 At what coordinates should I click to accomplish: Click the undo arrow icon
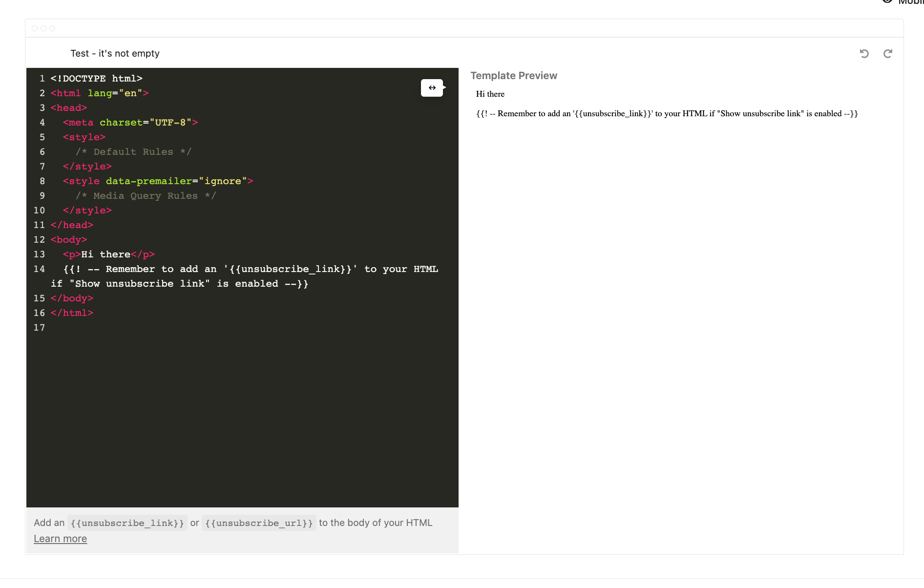coord(864,54)
